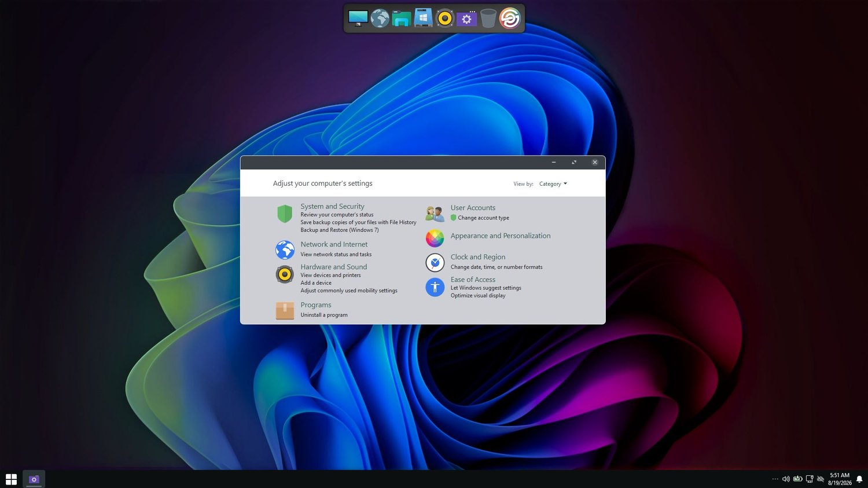Open the Programs category
868x488 pixels.
coord(316,305)
